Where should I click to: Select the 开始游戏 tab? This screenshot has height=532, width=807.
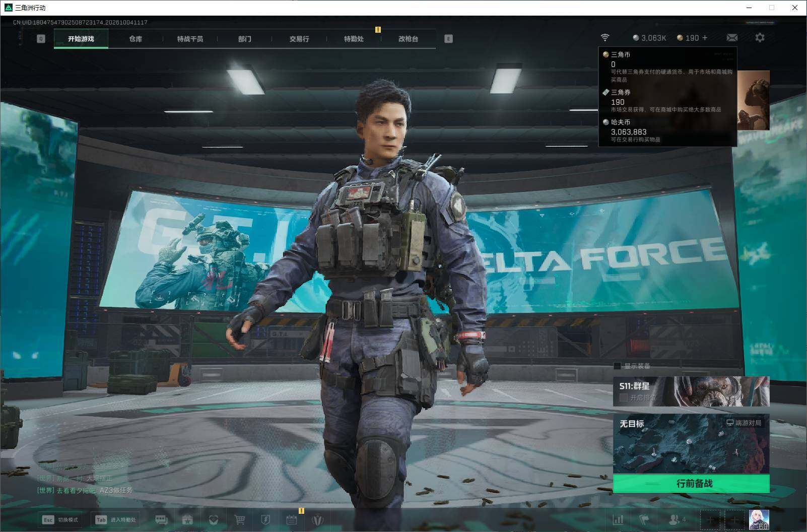pos(81,39)
